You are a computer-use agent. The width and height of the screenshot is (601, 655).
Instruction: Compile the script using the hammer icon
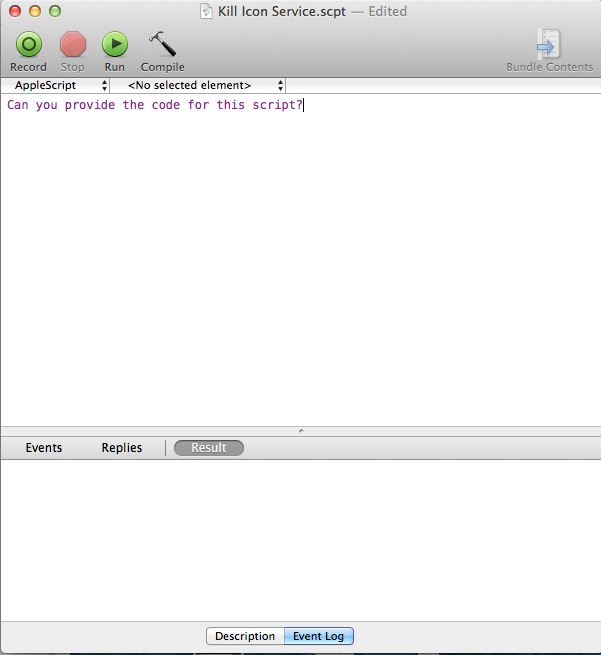point(162,44)
